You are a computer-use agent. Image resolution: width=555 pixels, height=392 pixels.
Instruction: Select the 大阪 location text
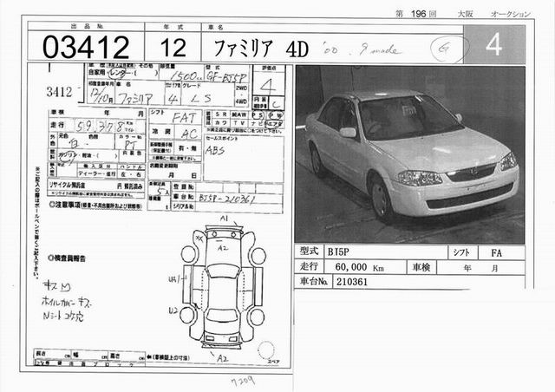[x=465, y=14]
